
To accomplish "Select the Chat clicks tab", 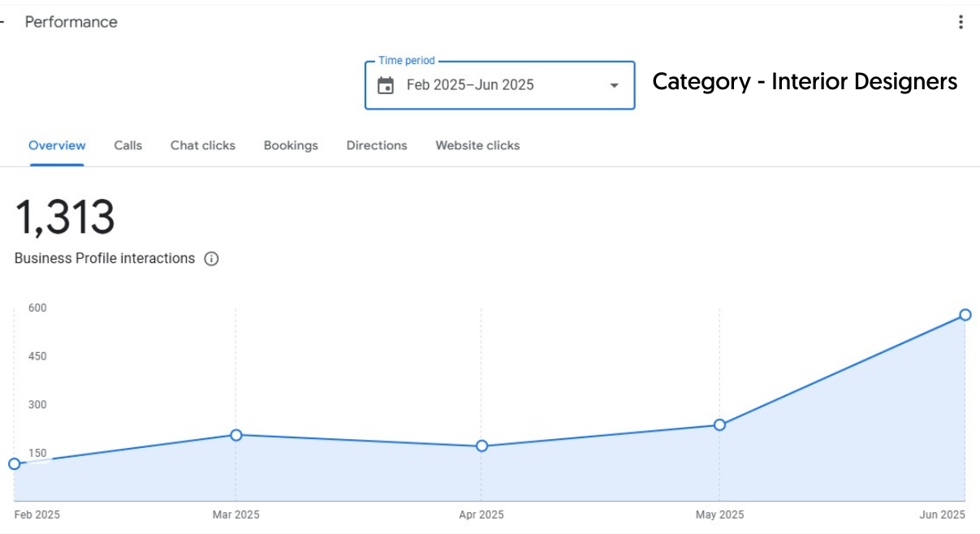I will pos(203,146).
